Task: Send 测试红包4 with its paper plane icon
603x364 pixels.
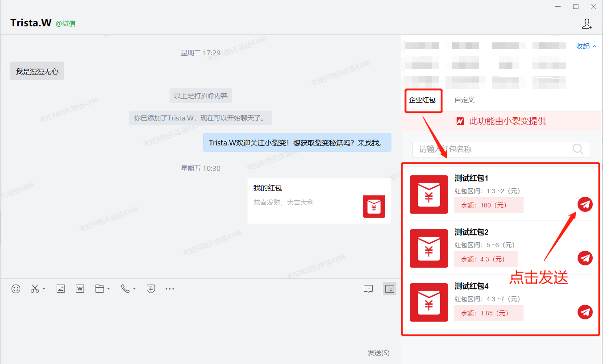Action: point(585,312)
